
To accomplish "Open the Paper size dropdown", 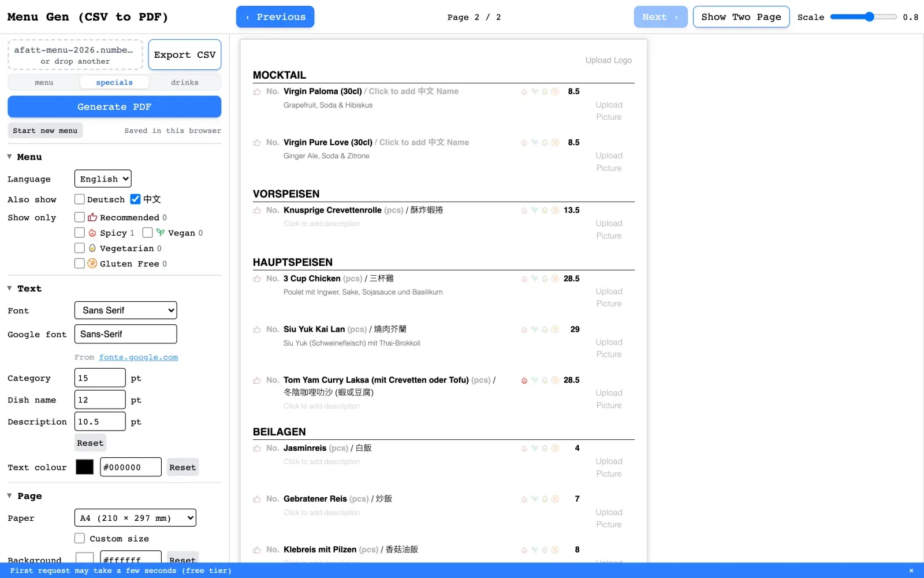I will [x=135, y=518].
